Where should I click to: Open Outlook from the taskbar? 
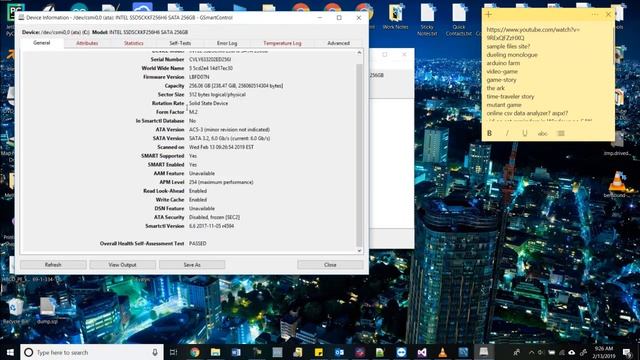click(x=340, y=352)
